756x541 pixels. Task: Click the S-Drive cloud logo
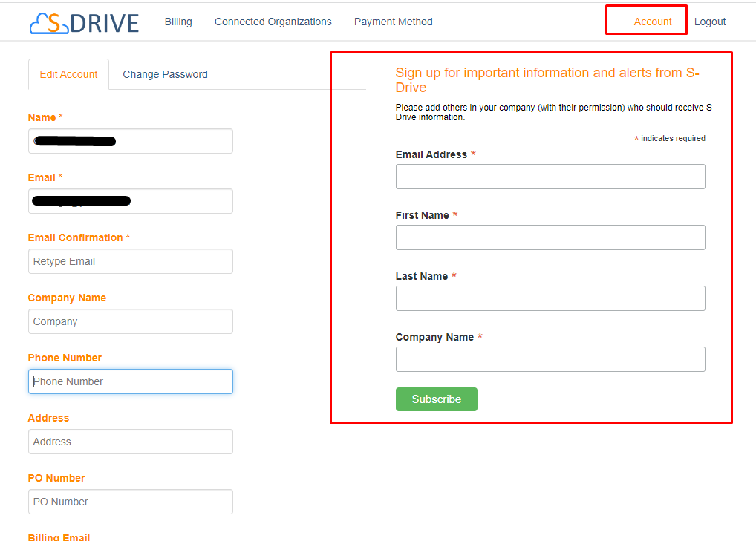(84, 22)
